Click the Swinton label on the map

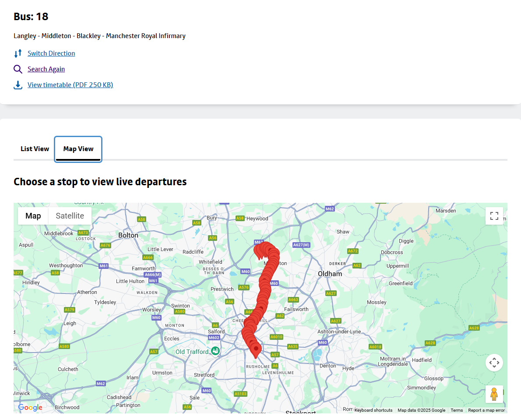pyautogui.click(x=180, y=306)
